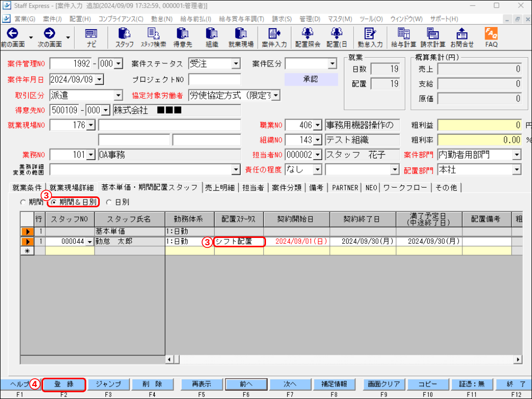The width and height of the screenshot is (532, 399).
Task: Click the row marker arrow for 勤怠 太郎 row
Action: coord(27,242)
